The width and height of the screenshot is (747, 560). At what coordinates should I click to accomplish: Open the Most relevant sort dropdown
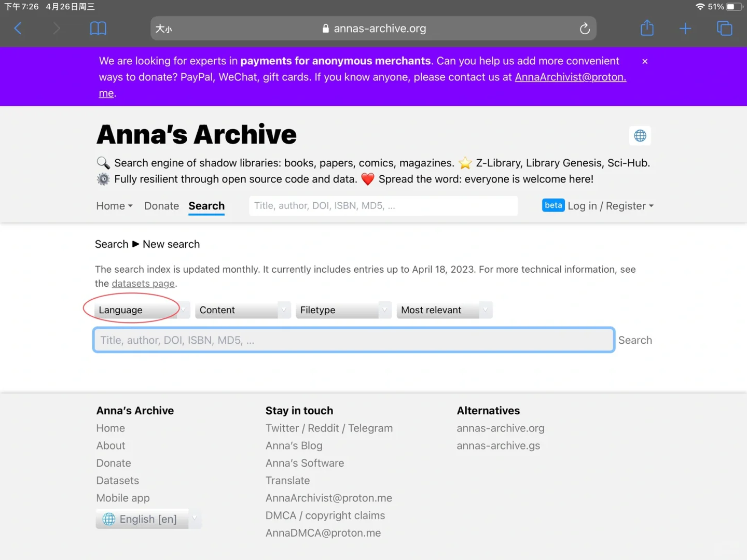point(444,310)
